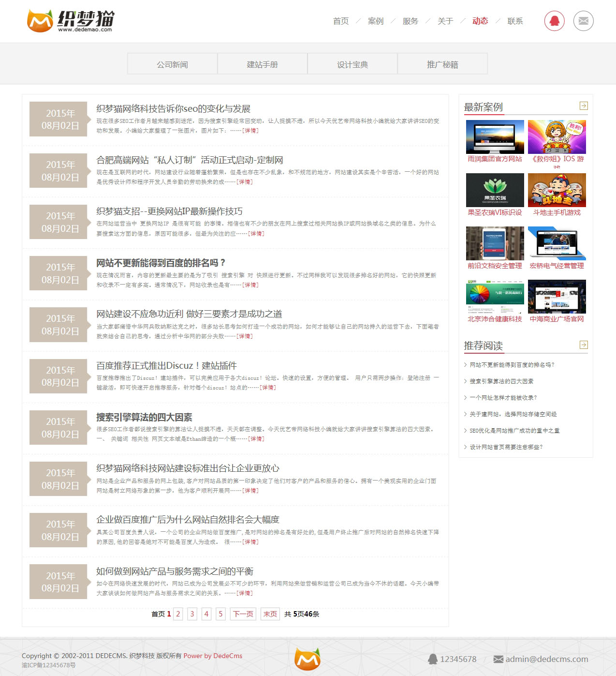Viewport: 616px width, 676px height.
Task: Click the red QQ contact icon
Action: (554, 21)
